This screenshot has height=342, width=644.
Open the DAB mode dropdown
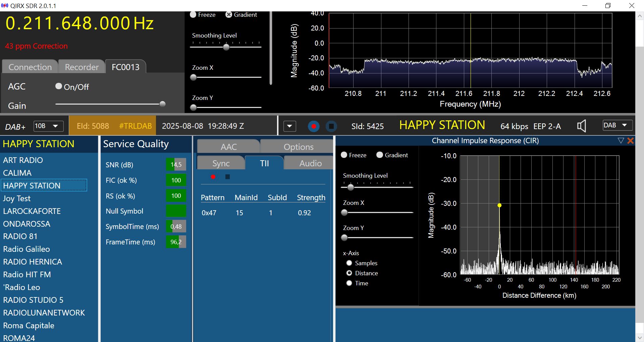[617, 125]
